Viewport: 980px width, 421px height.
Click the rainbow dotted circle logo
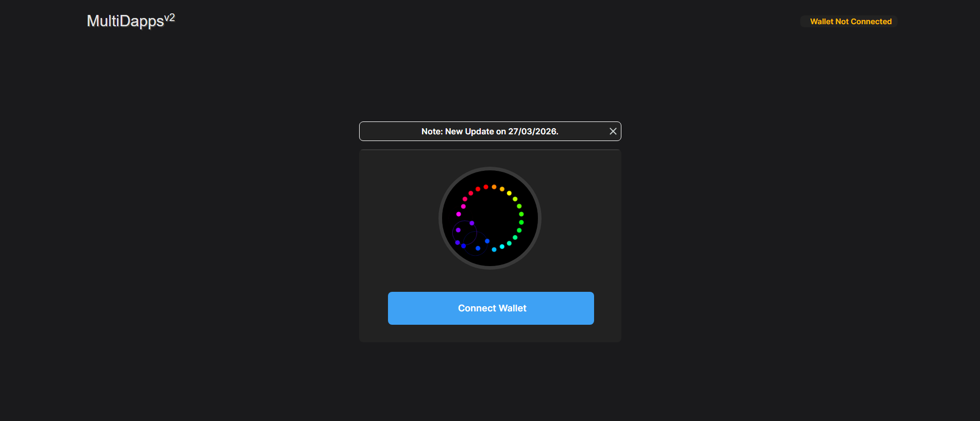click(x=490, y=218)
